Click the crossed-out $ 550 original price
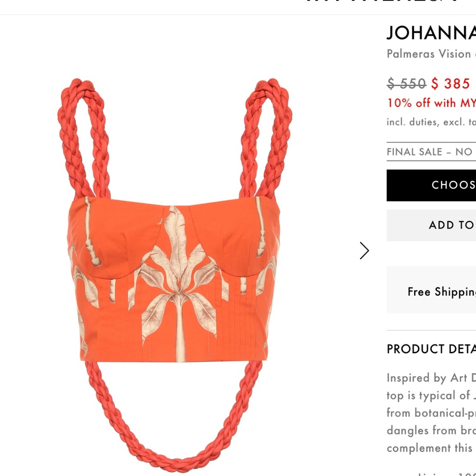Screen dimensions: 476x476 point(407,83)
